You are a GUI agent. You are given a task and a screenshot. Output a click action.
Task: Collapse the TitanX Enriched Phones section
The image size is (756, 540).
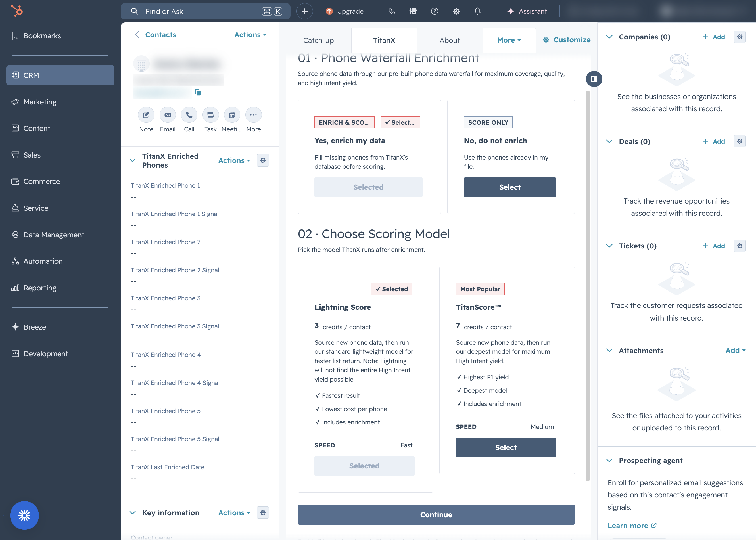click(132, 161)
